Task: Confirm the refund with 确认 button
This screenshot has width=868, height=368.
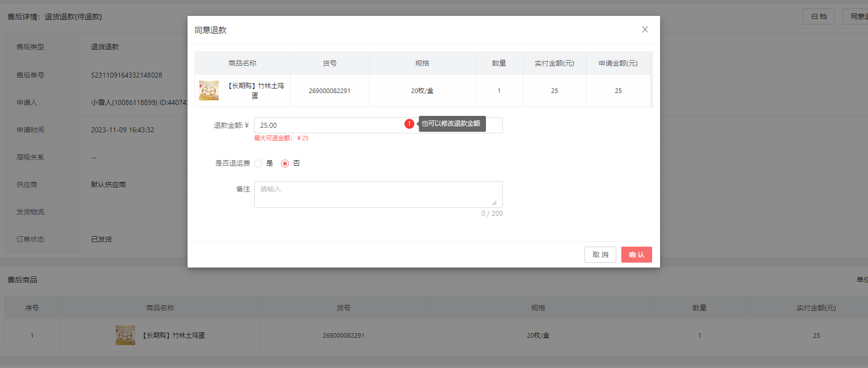Action: tap(636, 255)
